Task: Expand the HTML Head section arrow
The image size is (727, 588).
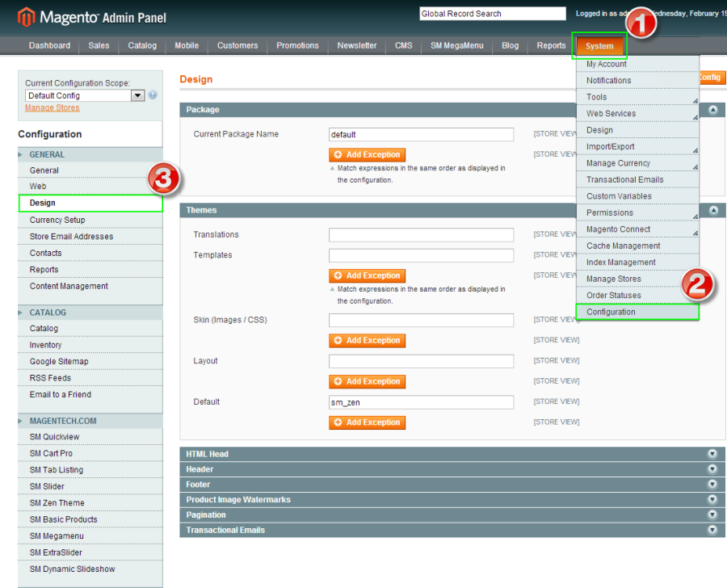Action: click(712, 454)
